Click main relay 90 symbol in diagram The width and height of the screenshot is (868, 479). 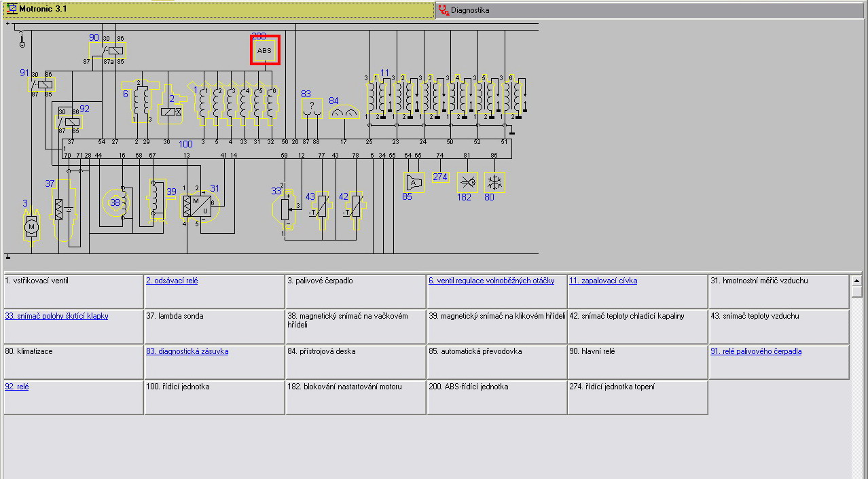click(107, 50)
